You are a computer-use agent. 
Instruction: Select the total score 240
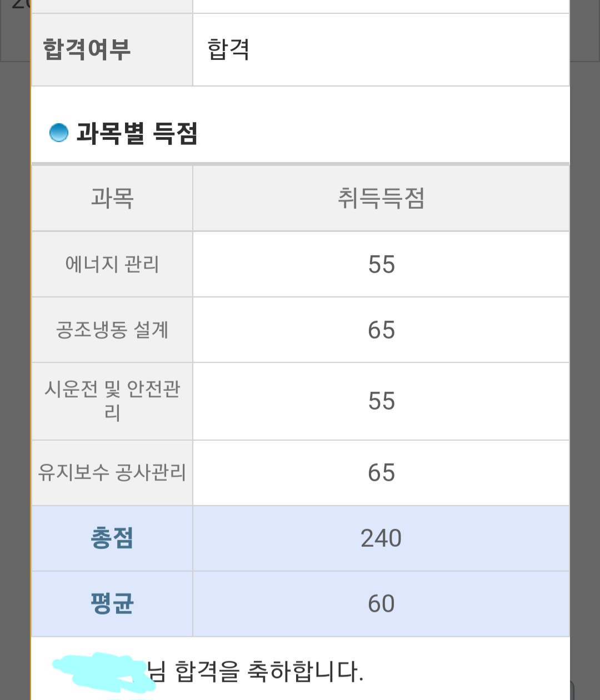click(x=381, y=538)
